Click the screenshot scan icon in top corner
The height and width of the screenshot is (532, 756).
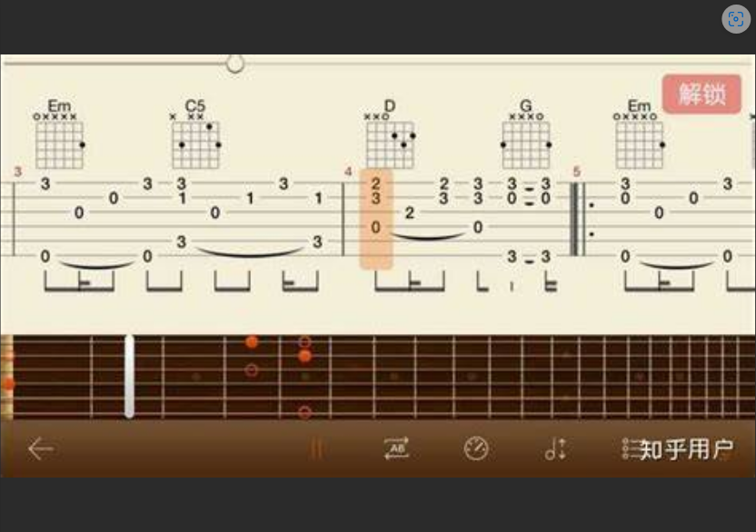736,19
